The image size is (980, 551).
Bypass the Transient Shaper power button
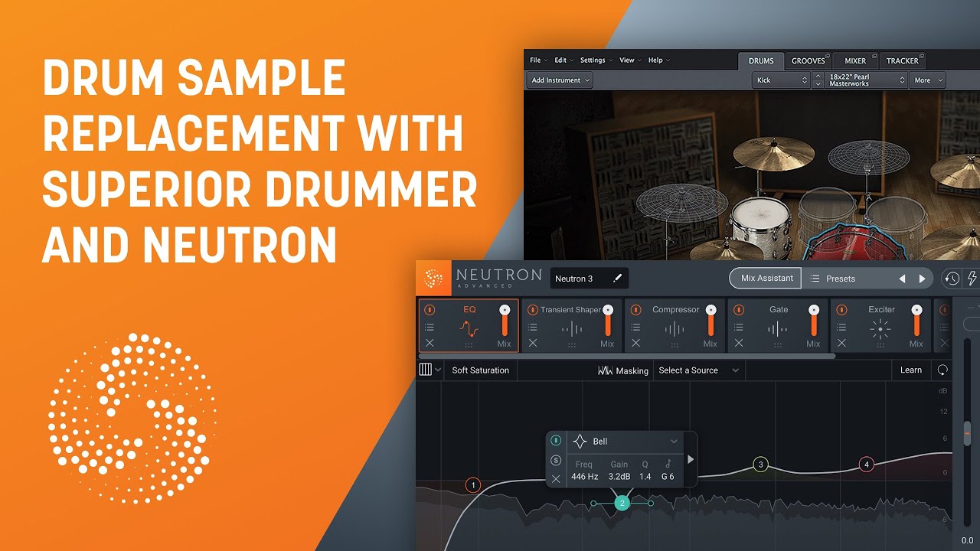point(533,310)
